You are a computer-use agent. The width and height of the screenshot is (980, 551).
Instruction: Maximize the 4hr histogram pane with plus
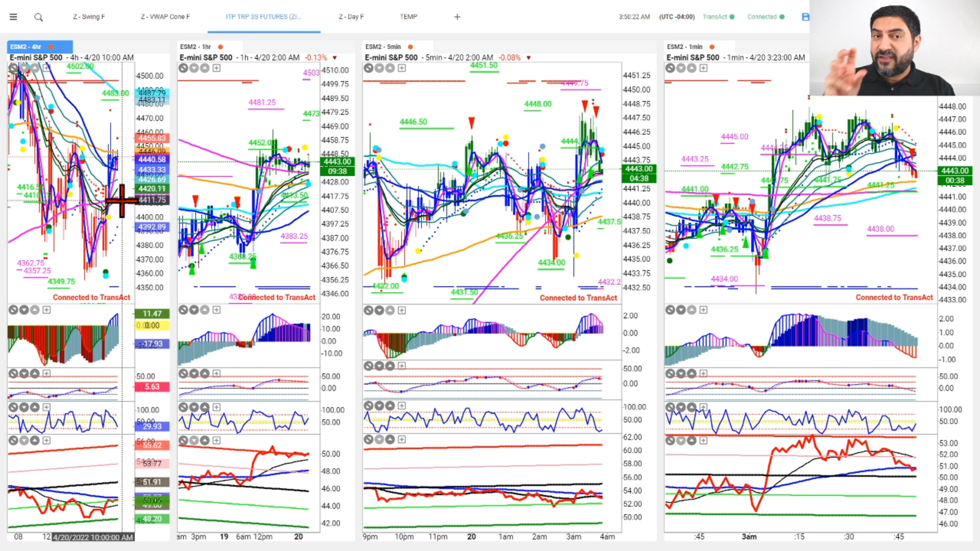pyautogui.click(x=46, y=310)
